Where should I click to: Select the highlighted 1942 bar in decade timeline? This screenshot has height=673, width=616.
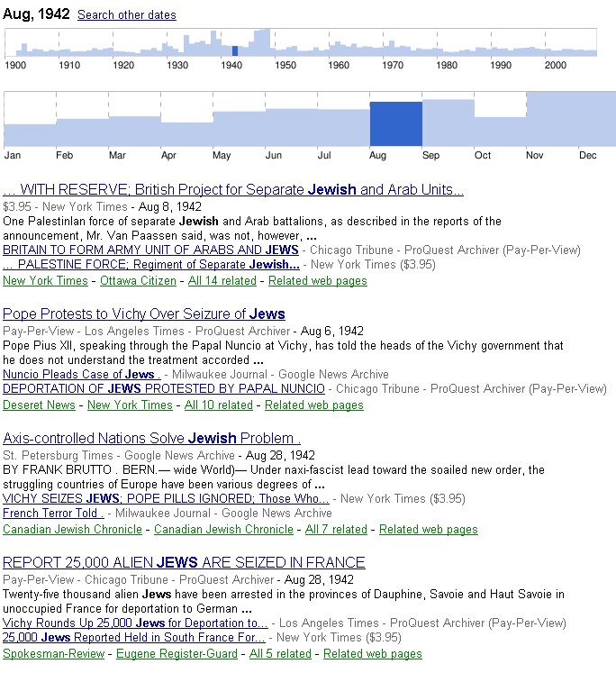pos(235,50)
